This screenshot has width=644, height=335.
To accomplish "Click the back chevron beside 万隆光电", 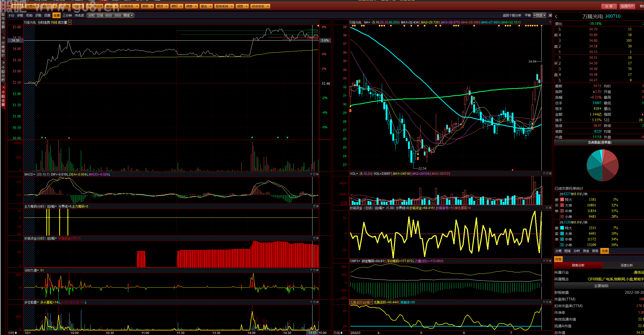I will coord(556,16).
